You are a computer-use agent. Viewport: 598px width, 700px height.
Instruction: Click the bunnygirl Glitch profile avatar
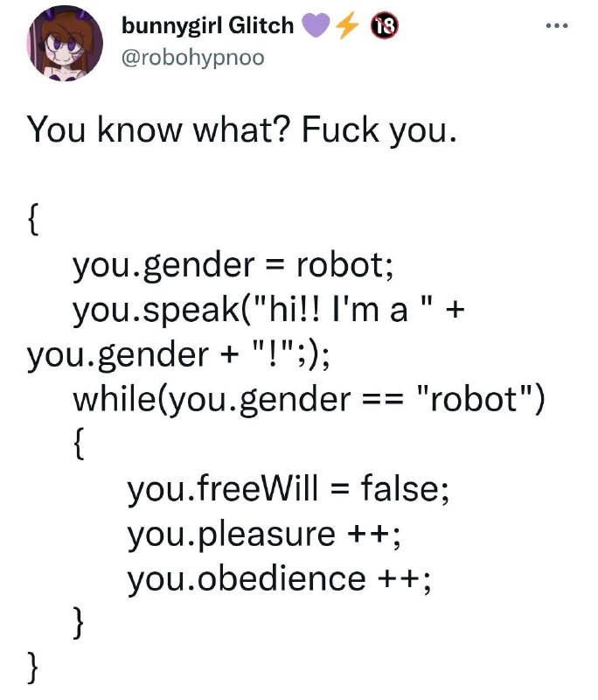point(65,43)
